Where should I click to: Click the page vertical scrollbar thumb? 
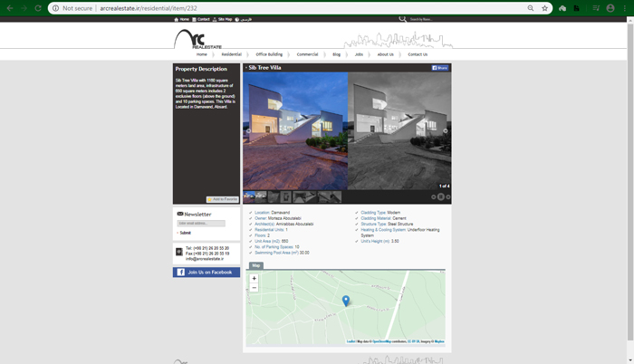coord(630,182)
